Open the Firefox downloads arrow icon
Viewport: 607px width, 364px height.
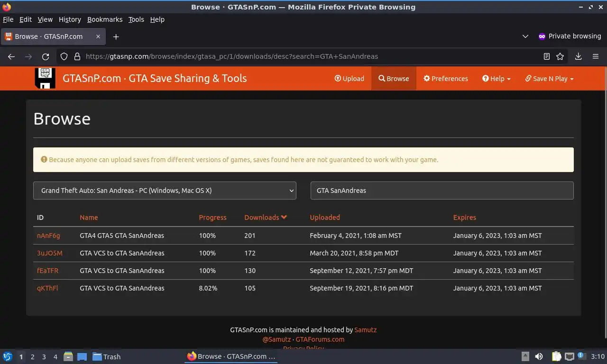[578, 56]
